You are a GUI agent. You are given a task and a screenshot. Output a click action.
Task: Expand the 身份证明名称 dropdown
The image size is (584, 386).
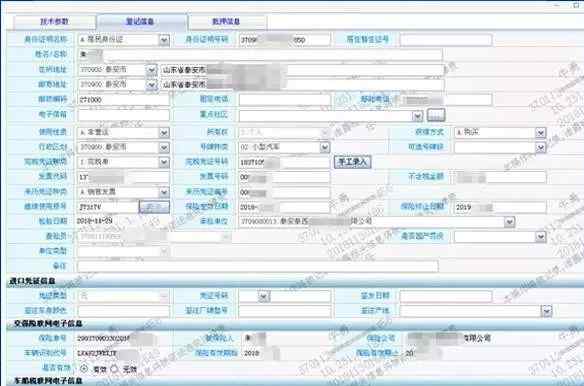click(x=164, y=40)
